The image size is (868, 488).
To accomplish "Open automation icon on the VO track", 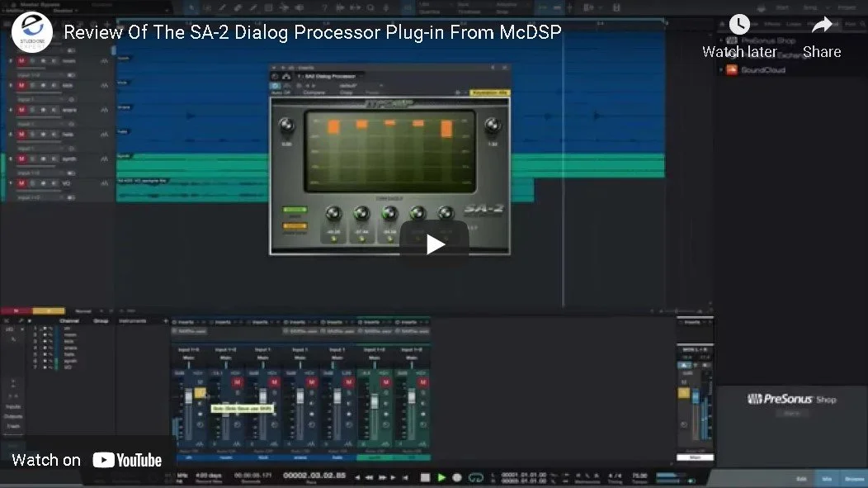I will coord(104,183).
